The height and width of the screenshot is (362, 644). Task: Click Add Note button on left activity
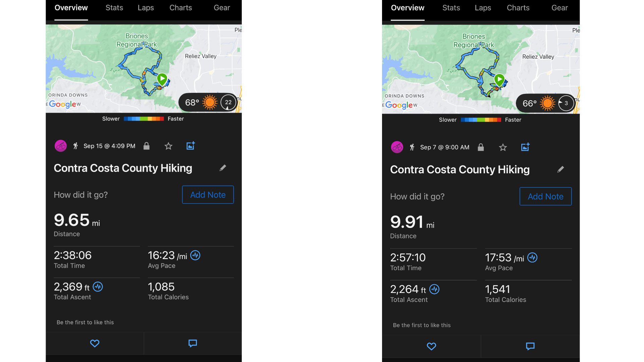tap(208, 194)
